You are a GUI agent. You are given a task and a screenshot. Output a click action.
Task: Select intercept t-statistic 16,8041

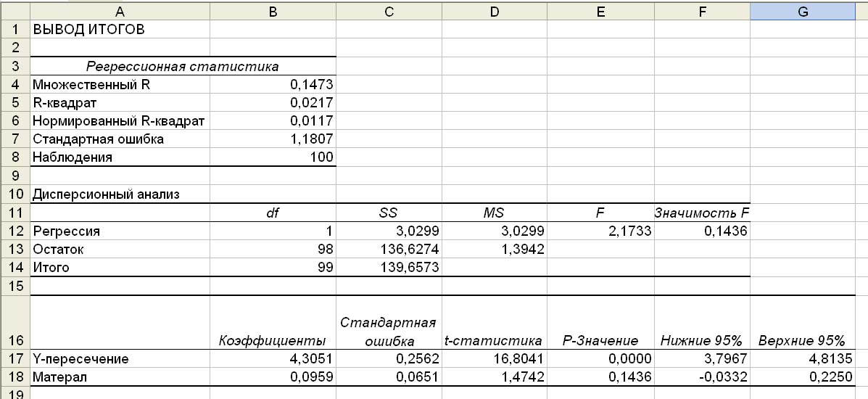[x=495, y=358]
